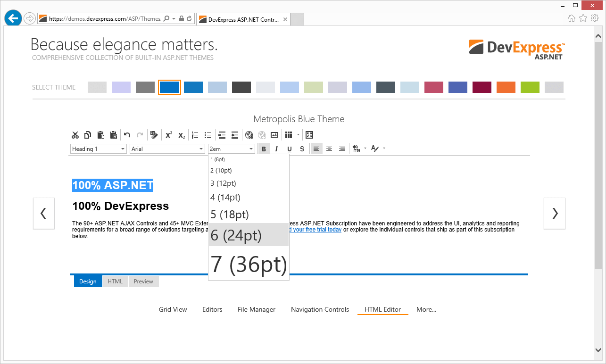606x364 pixels.
Task: Toggle Italic formatting button
Action: (x=277, y=149)
